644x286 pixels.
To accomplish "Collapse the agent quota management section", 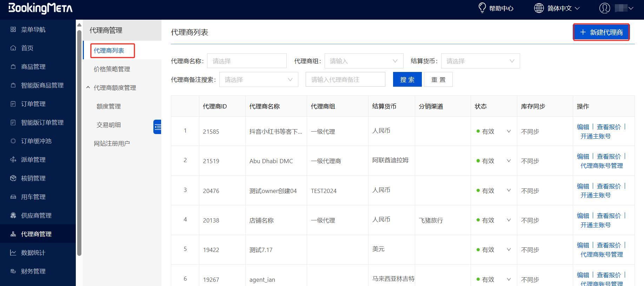I will [88, 87].
